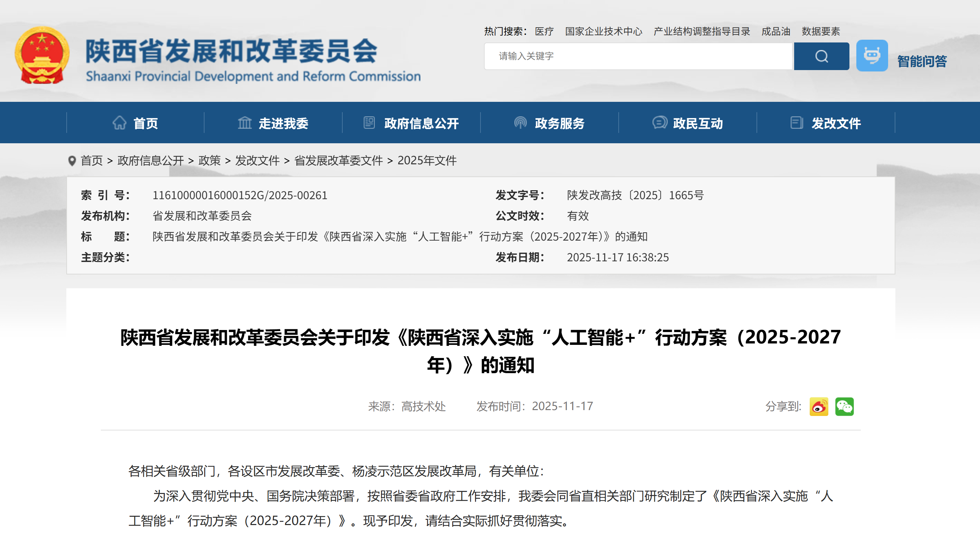Share article via WeChat icon
Viewport: 980px width, 543px height.
pyautogui.click(x=844, y=407)
